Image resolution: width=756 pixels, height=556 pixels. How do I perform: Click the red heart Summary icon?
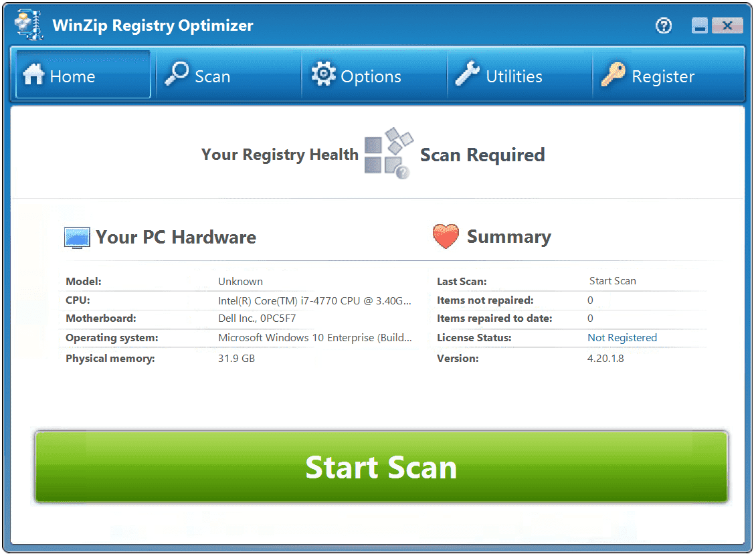pyautogui.click(x=446, y=236)
